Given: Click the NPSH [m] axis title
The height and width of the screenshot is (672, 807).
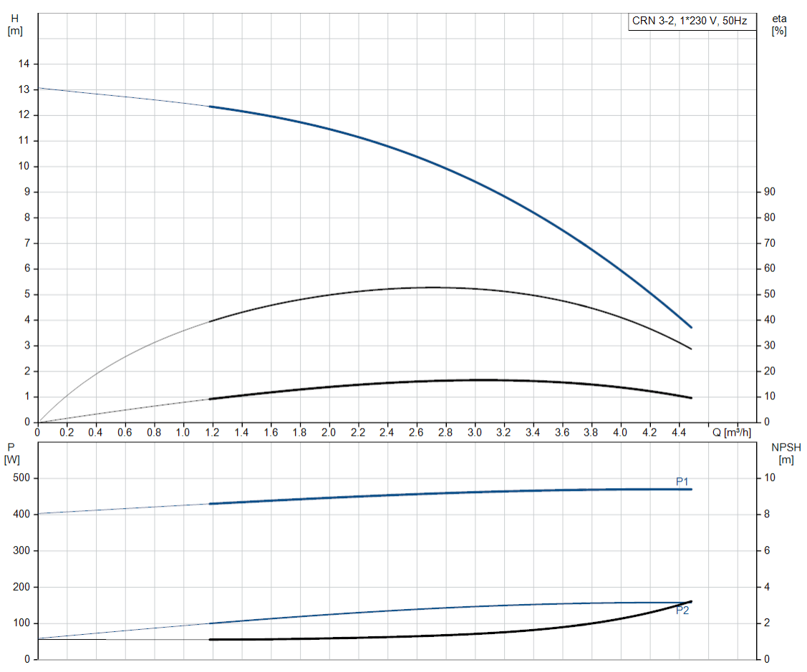Looking at the screenshot, I should (x=786, y=453).
